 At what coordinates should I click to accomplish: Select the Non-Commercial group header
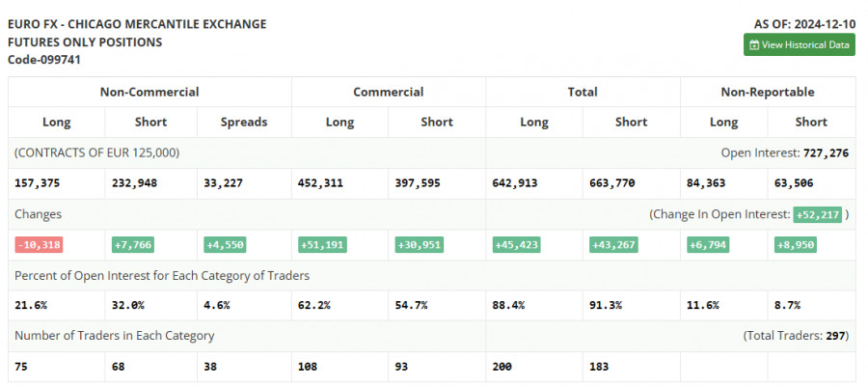(149, 92)
